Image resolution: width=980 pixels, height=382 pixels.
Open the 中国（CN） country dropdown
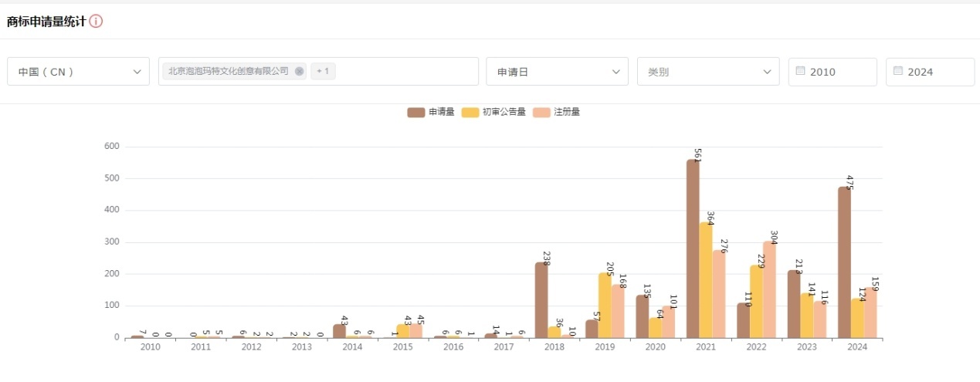tap(78, 72)
